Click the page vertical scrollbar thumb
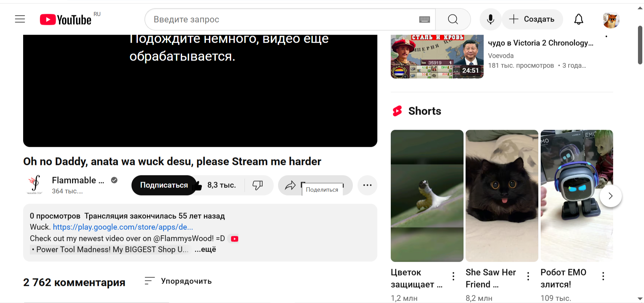Screen dimensions: 644x303 click(640, 45)
